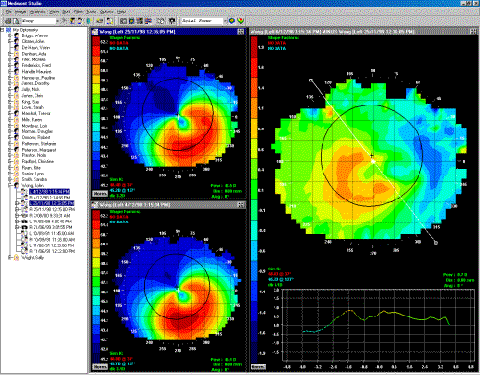Click the heart-shaped colored map icon at toolbar end
The height and width of the screenshot is (375, 480).
pyautogui.click(x=240, y=21)
